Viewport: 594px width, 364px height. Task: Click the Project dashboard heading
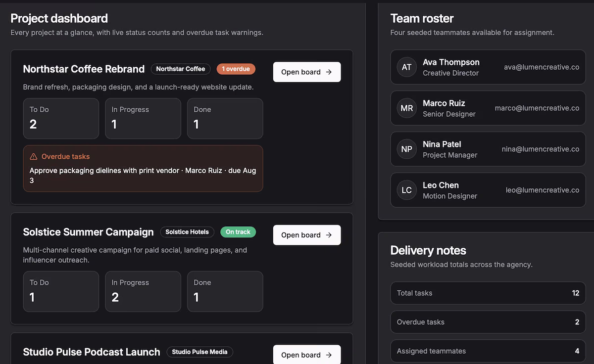tap(59, 18)
